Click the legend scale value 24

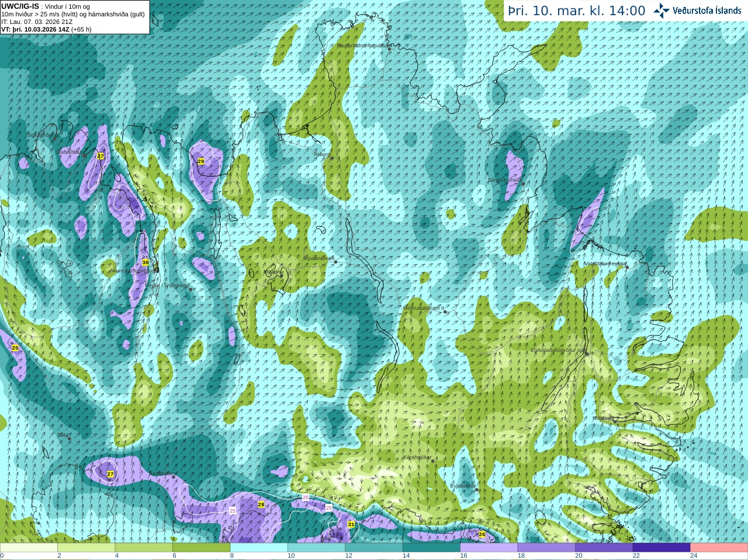click(x=694, y=556)
